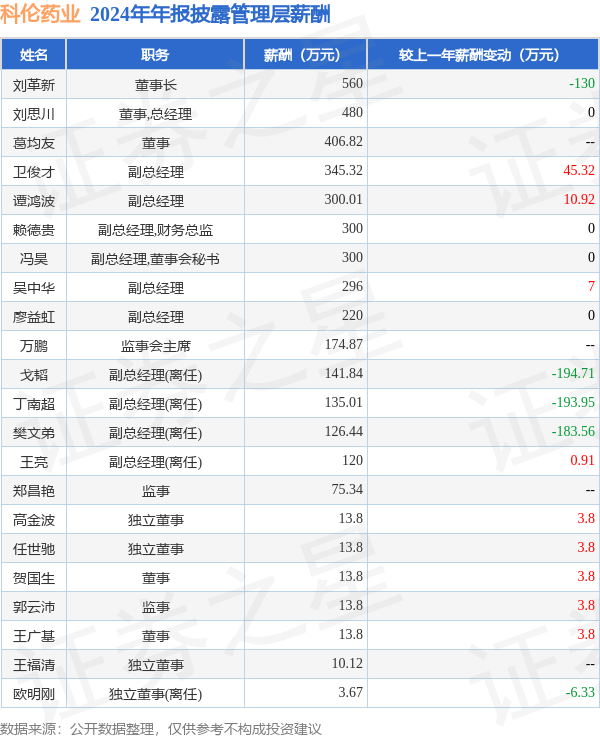600x738 pixels.
Task: Click the 监事会主席 position cell
Action: click(x=155, y=346)
